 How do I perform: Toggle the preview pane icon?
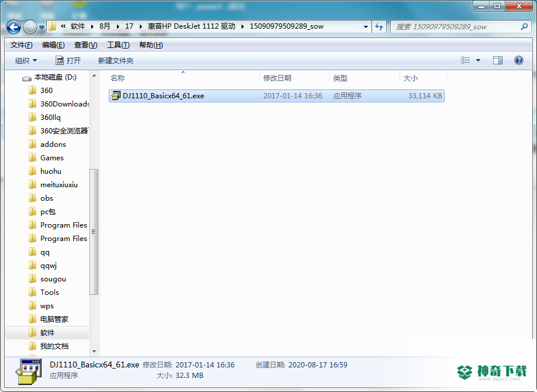click(x=498, y=60)
